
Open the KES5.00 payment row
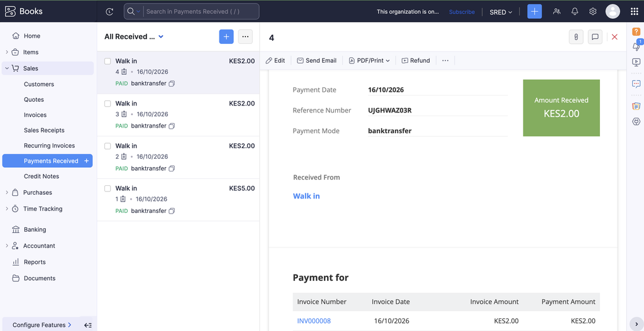(178, 200)
